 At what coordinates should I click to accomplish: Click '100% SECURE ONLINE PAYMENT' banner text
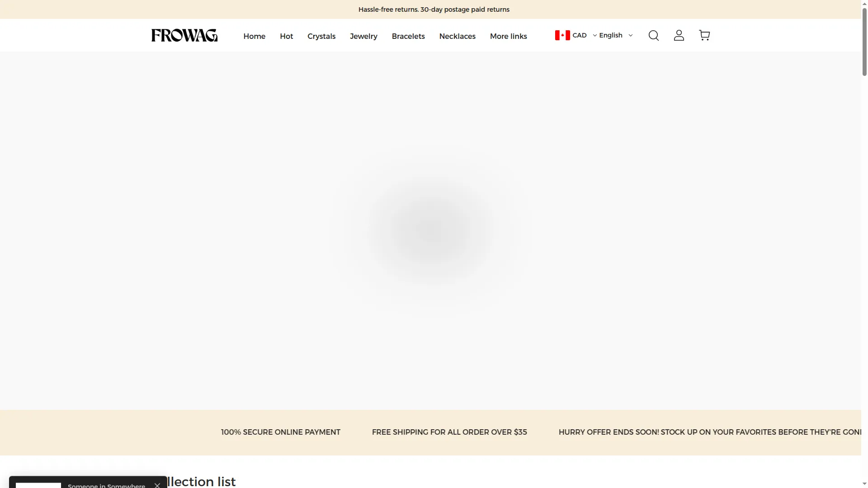click(281, 432)
